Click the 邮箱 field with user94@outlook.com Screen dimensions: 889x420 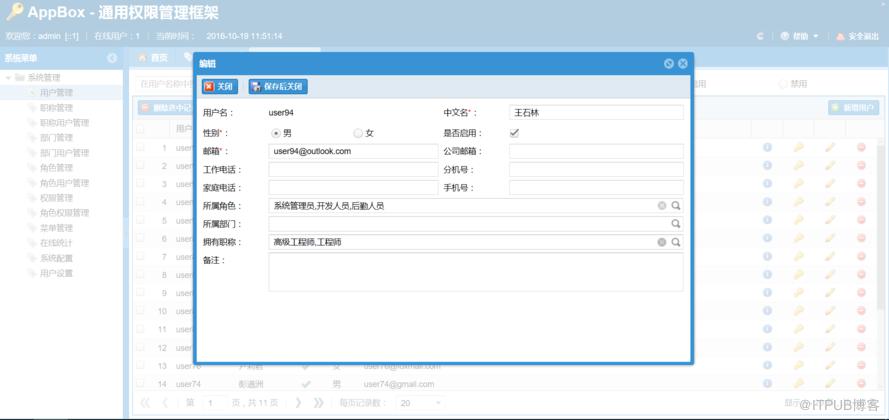tap(353, 151)
